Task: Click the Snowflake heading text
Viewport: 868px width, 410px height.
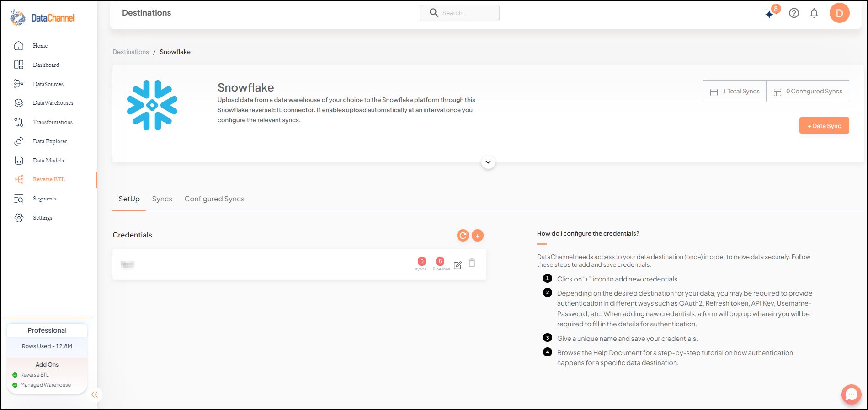Action: tap(246, 87)
